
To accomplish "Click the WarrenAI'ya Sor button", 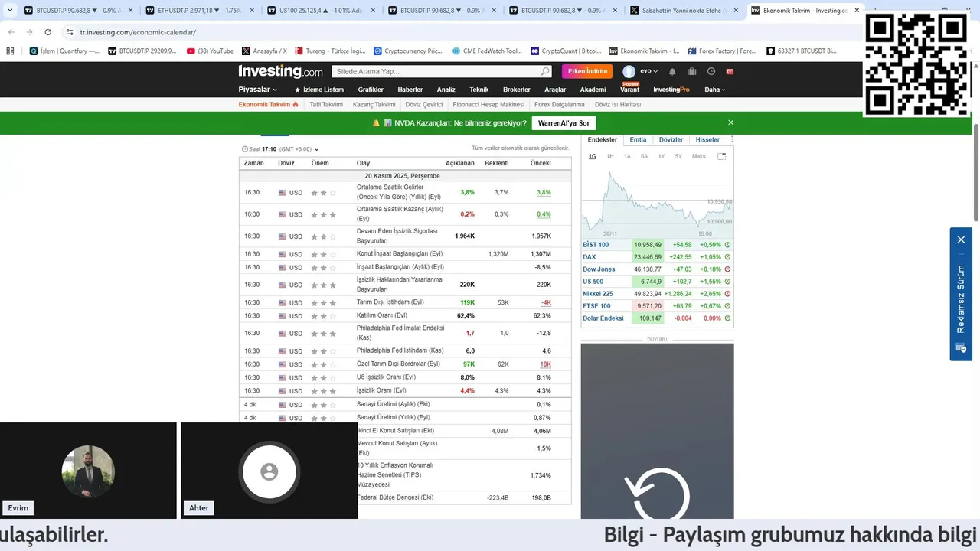I will point(563,122).
